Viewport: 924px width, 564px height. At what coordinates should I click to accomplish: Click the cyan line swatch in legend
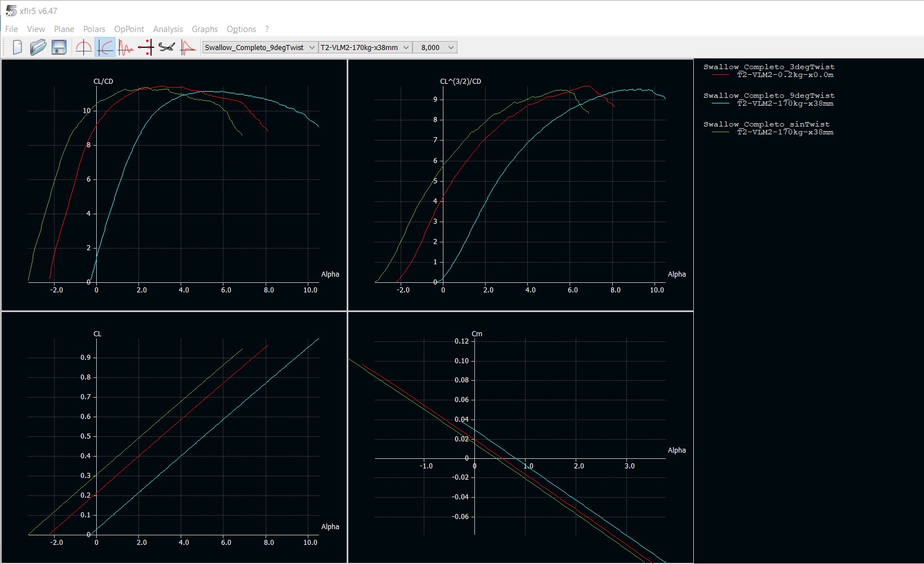click(720, 103)
